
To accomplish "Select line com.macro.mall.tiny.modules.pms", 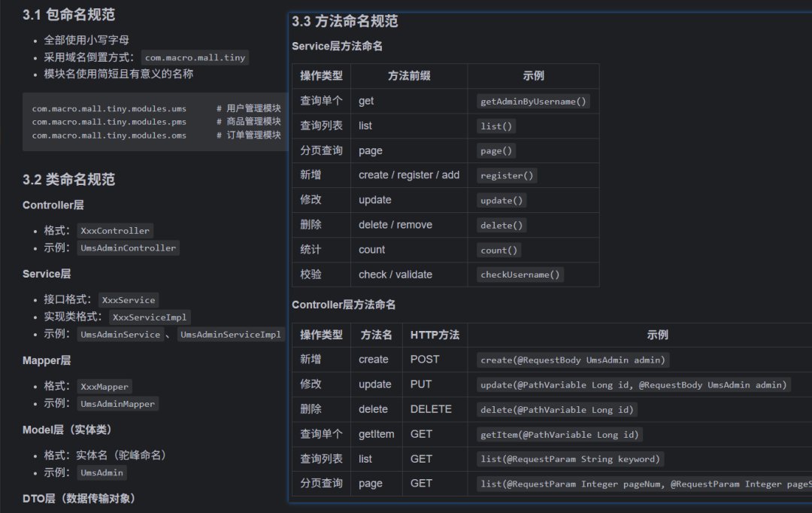I will coord(109,122).
